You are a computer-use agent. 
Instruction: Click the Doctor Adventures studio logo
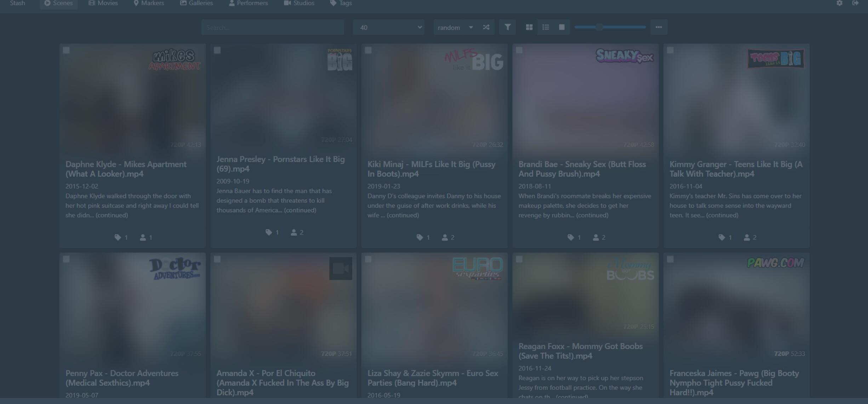tap(175, 269)
